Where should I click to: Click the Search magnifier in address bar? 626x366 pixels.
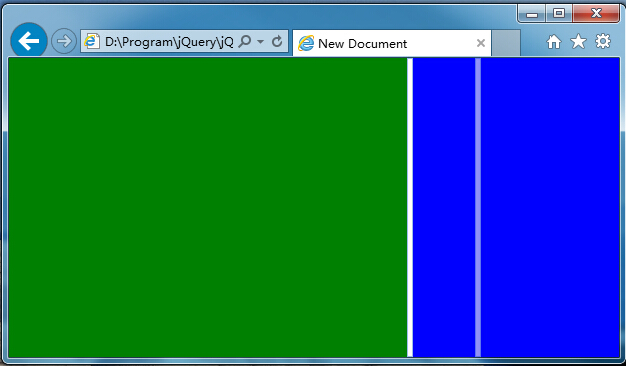click(245, 41)
